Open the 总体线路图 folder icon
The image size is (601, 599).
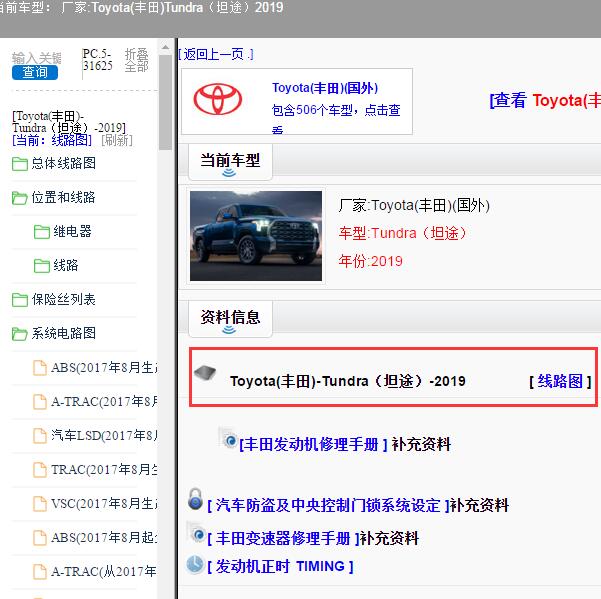(x=20, y=164)
